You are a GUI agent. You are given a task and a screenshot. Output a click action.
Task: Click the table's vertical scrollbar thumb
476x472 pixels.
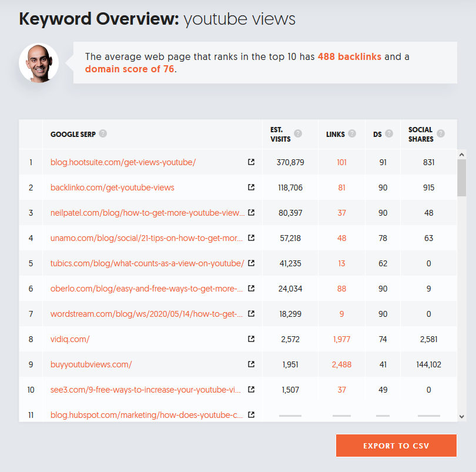click(462, 178)
